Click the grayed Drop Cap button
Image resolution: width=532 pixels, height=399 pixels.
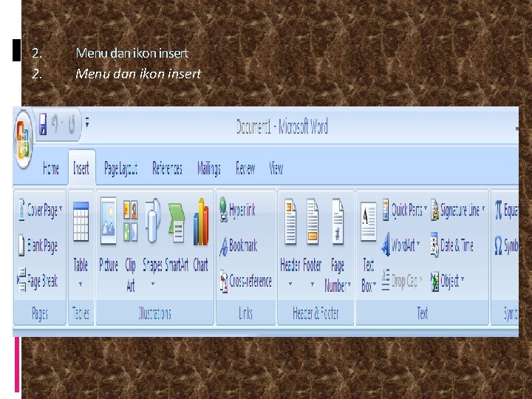pos(402,281)
